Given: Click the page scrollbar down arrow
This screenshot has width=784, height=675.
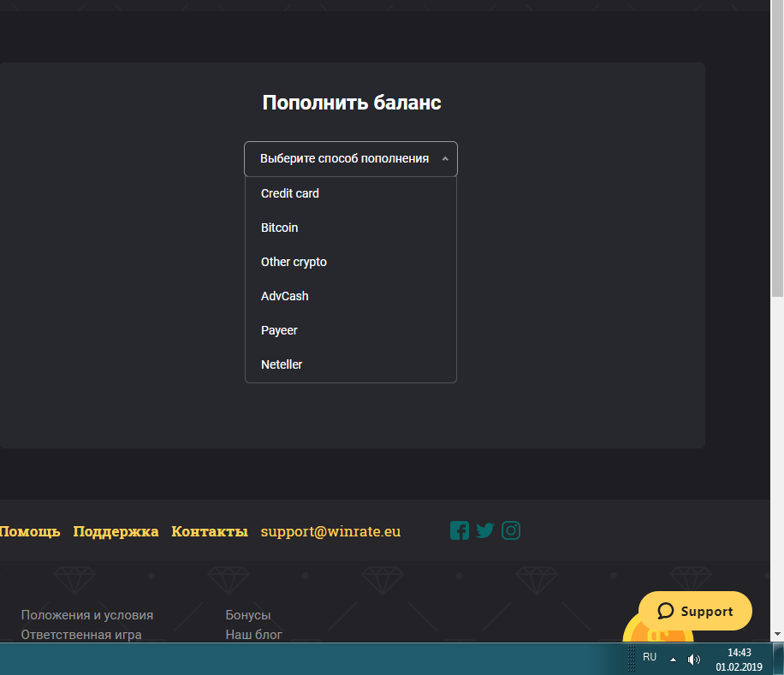Looking at the screenshot, I should point(777,634).
